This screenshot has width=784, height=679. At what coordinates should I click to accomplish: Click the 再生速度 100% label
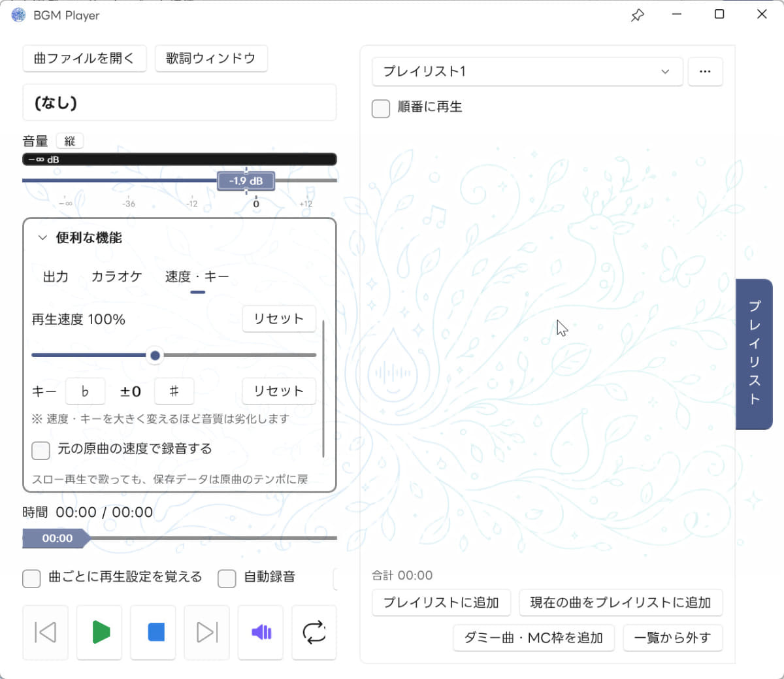78,320
